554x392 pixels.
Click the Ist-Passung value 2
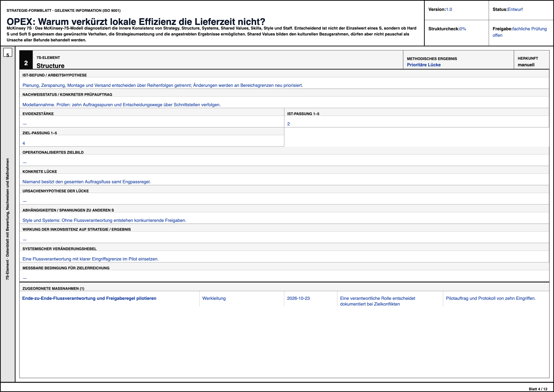click(288, 124)
